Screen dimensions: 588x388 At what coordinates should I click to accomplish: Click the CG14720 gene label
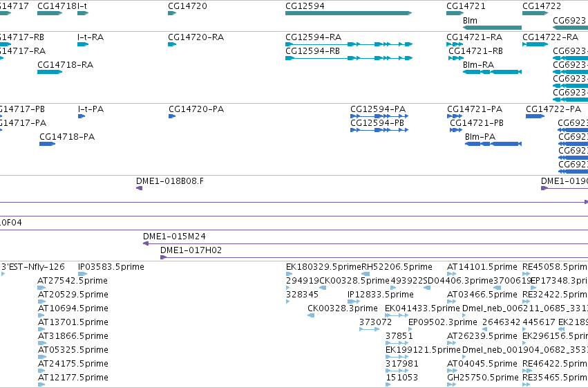point(187,6)
